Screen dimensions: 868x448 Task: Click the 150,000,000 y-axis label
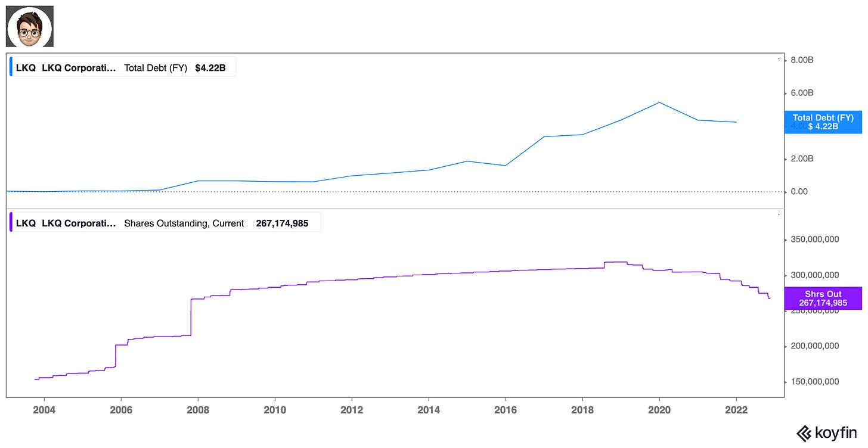tap(815, 381)
